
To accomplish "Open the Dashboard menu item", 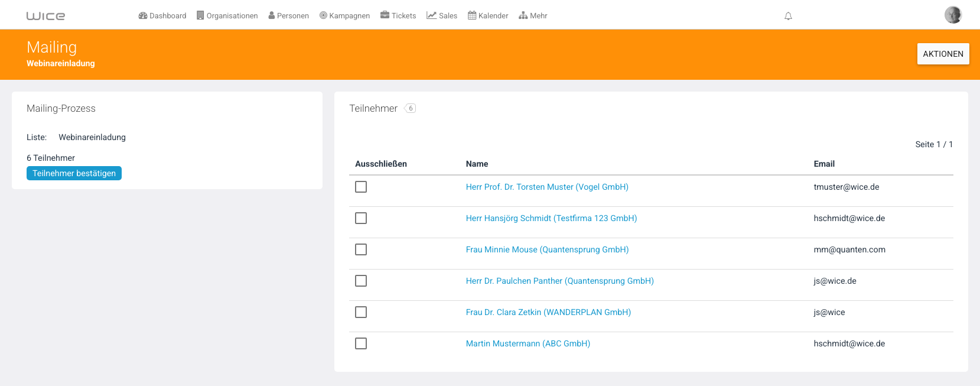I will point(162,15).
